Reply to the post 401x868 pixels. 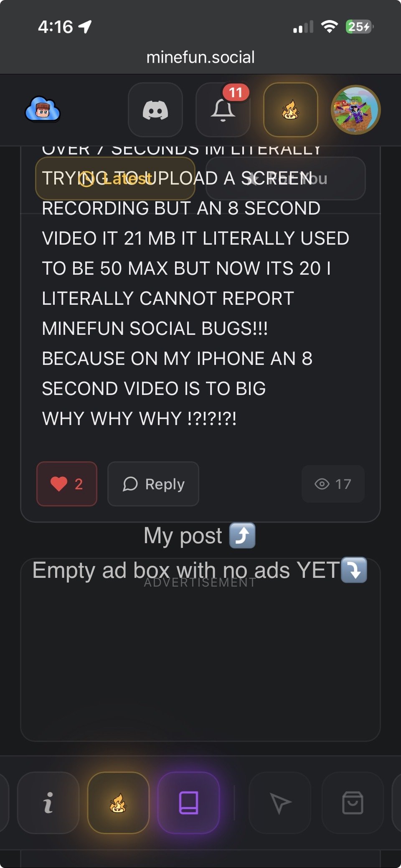click(x=153, y=484)
